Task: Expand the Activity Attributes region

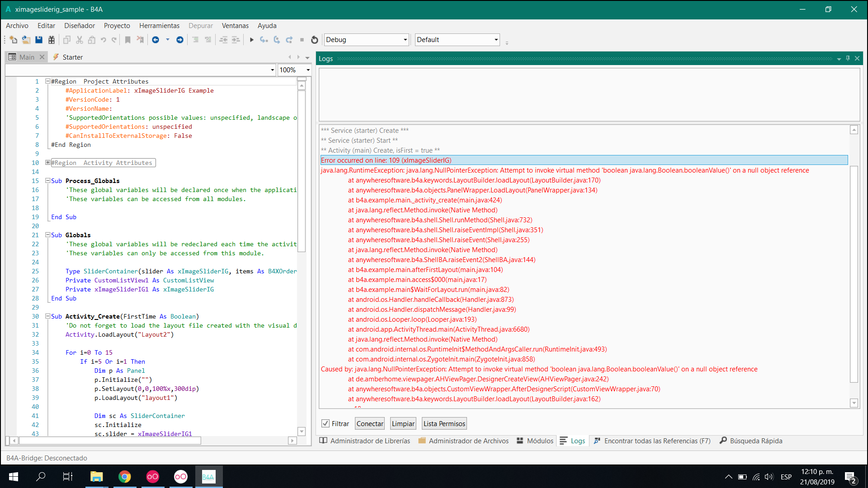Action: coord(47,163)
